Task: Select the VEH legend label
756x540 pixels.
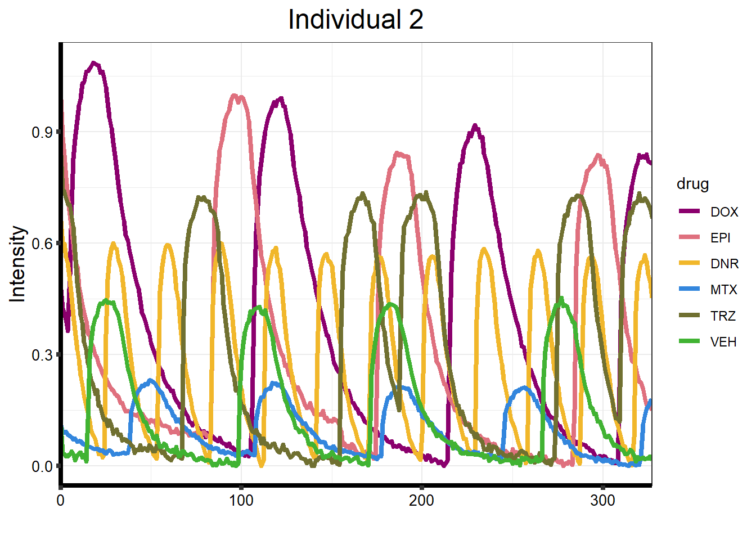Action: 723,341
